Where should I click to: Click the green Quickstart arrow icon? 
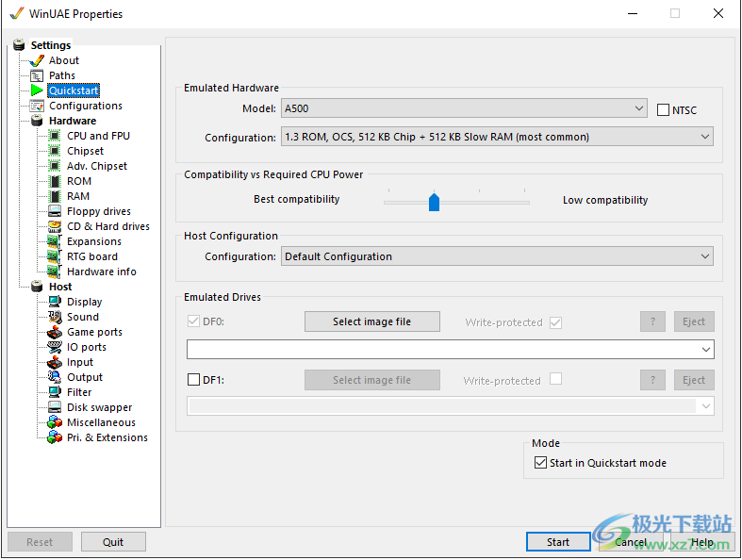click(37, 91)
